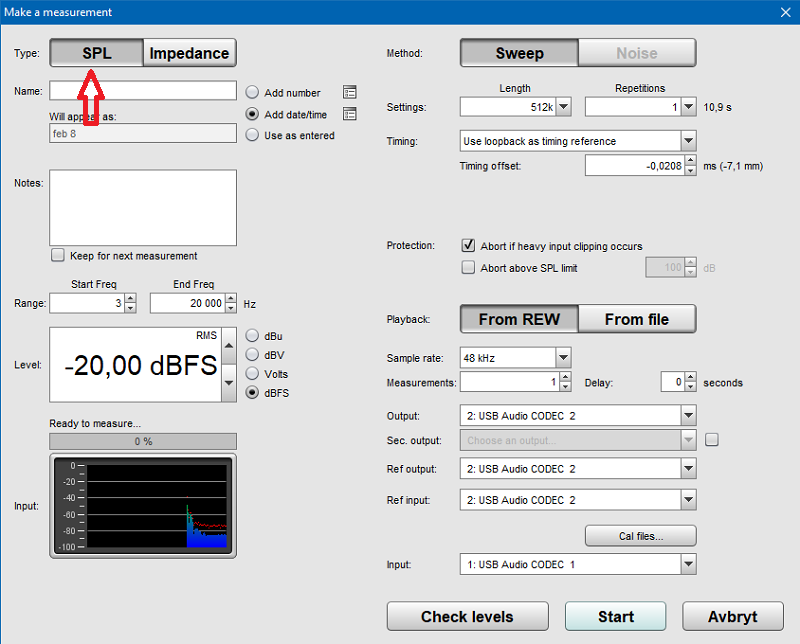Select Add date/time naming option
The height and width of the screenshot is (644, 800).
(252, 114)
